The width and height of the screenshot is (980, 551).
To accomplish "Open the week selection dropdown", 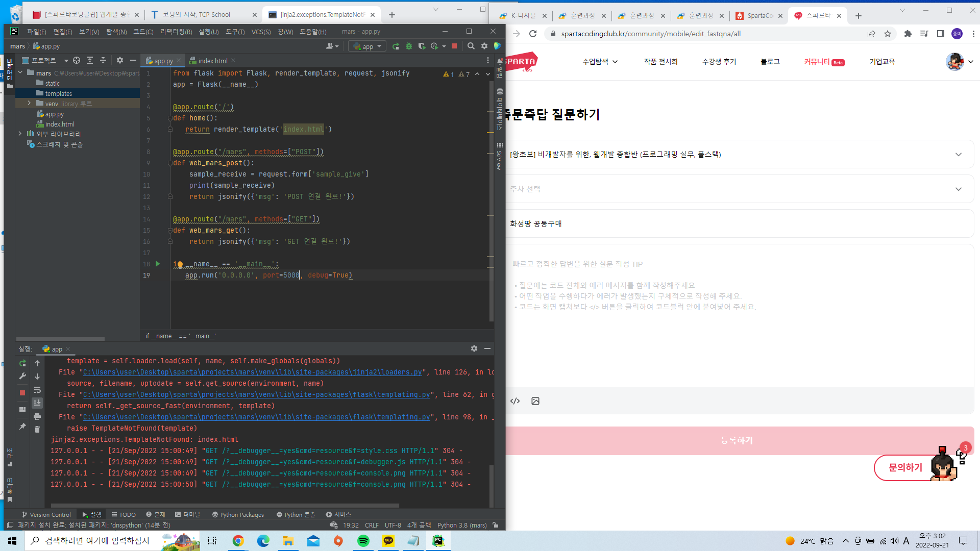I will (x=739, y=189).
